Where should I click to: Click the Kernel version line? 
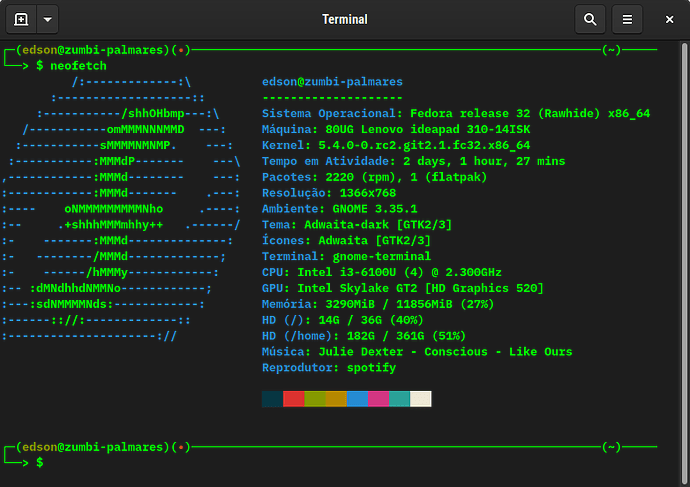tap(396, 145)
